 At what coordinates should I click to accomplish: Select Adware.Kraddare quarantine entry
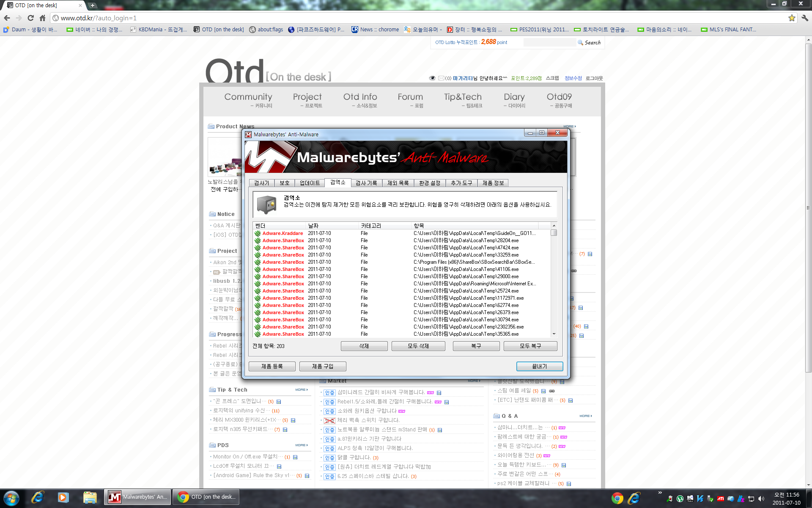[x=402, y=233]
